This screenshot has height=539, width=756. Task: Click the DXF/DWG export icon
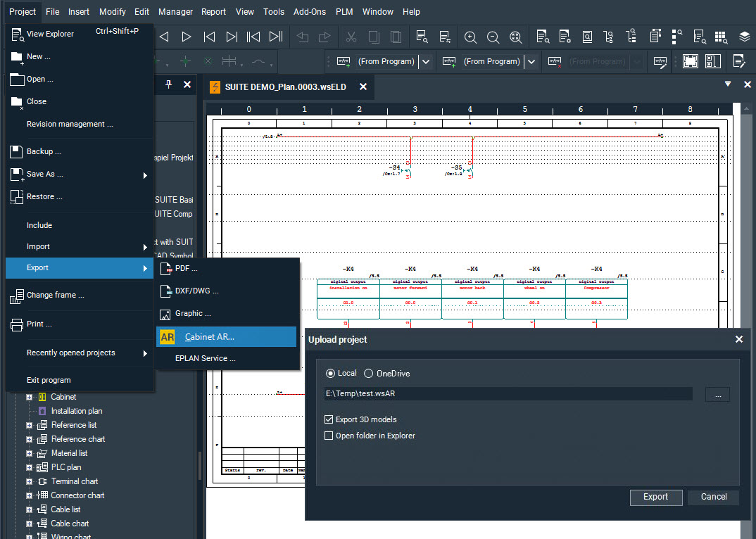[166, 291]
